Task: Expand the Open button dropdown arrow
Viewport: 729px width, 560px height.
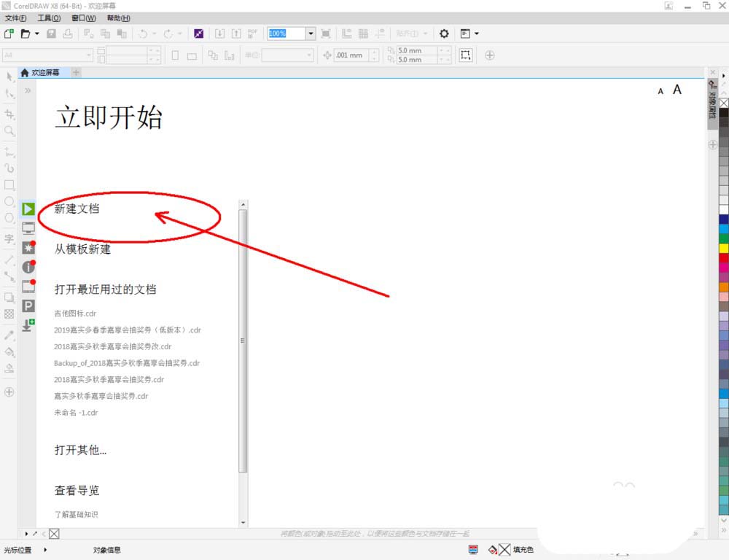Action: [37, 34]
